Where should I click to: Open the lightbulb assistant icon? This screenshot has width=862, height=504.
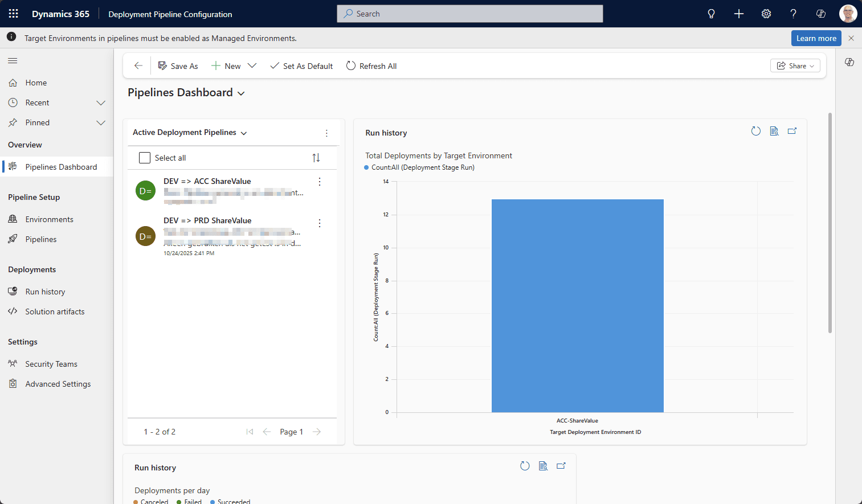coord(711,14)
